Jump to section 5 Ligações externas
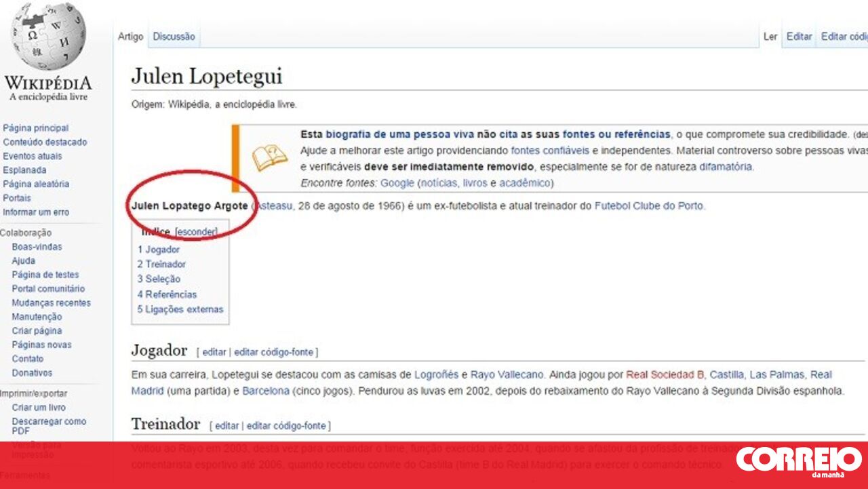868x489 pixels. pyautogui.click(x=180, y=309)
